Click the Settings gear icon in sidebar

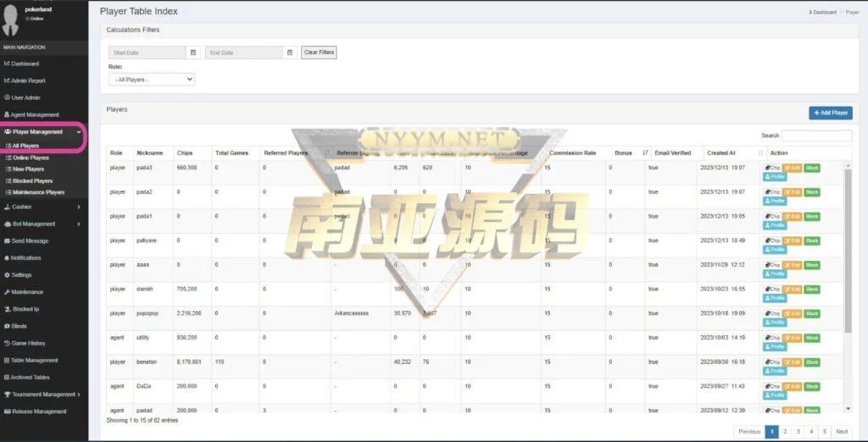[7, 275]
